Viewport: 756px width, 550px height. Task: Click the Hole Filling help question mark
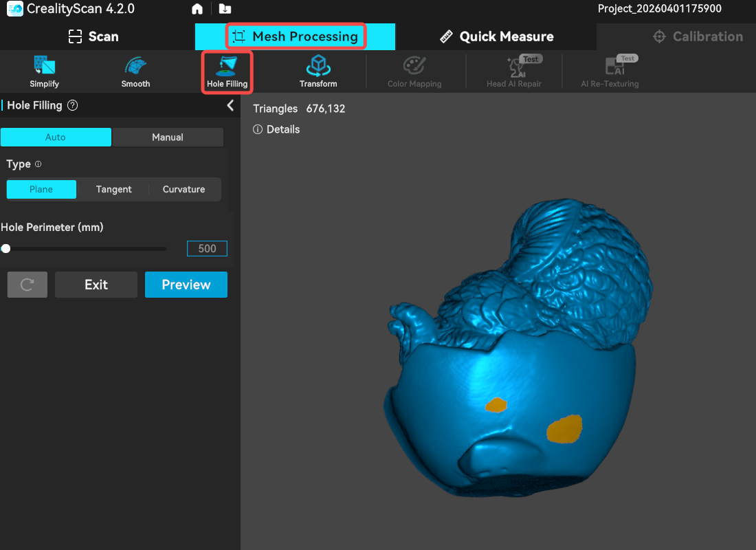click(73, 106)
